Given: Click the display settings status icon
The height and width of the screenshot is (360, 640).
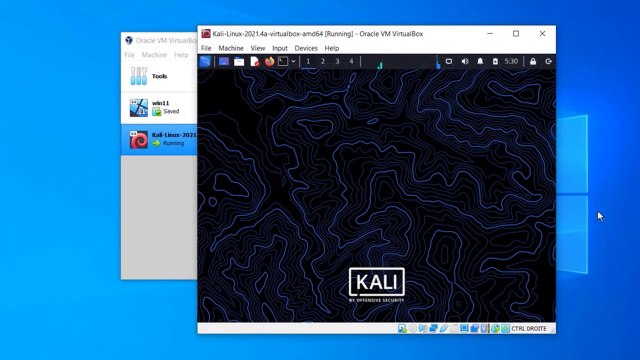Looking at the screenshot, I should click(x=464, y=328).
